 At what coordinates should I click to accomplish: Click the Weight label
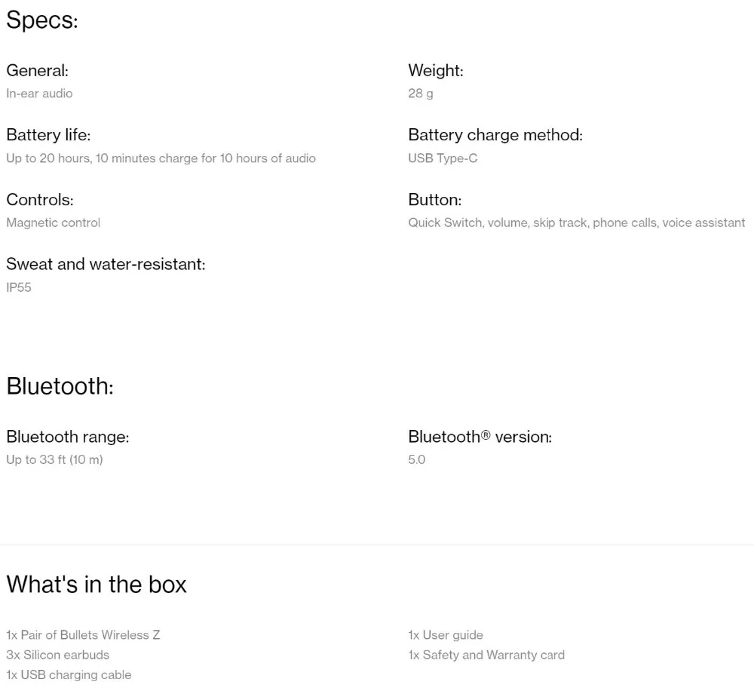[436, 70]
